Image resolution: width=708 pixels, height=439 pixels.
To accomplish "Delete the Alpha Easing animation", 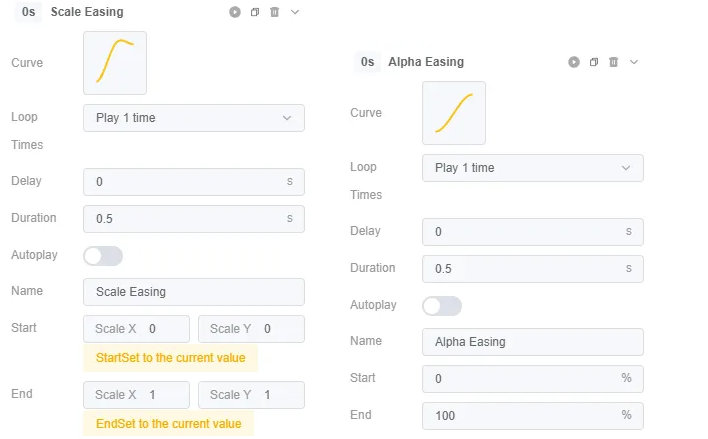I will click(x=614, y=62).
